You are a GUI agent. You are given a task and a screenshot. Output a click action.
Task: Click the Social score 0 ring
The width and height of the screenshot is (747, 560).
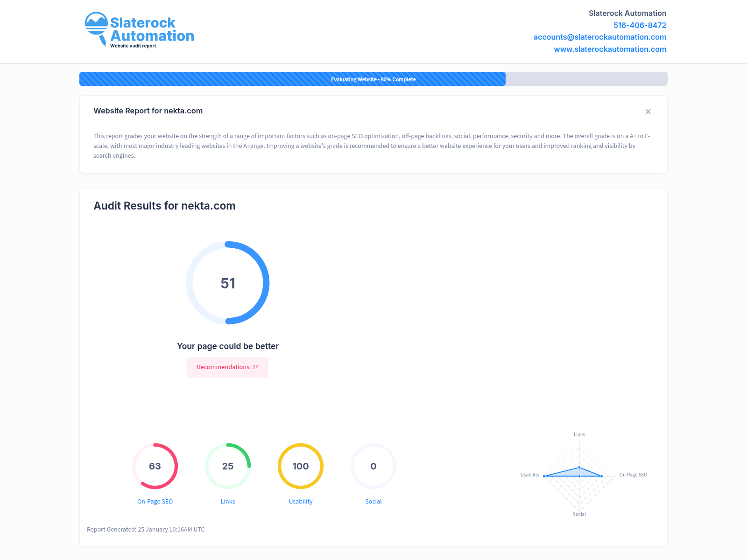[x=373, y=466]
